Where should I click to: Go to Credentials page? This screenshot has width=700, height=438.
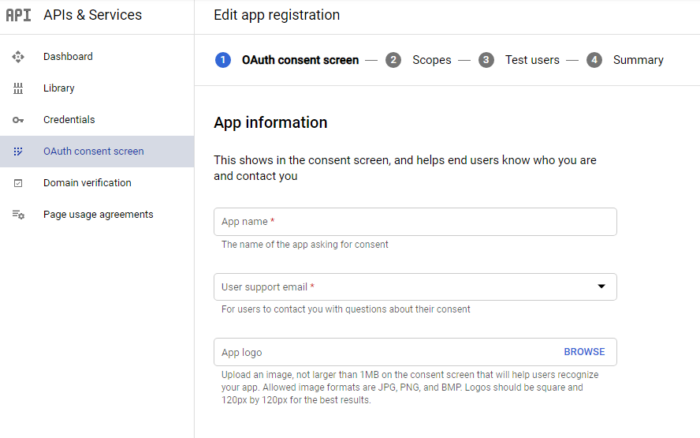(97, 120)
